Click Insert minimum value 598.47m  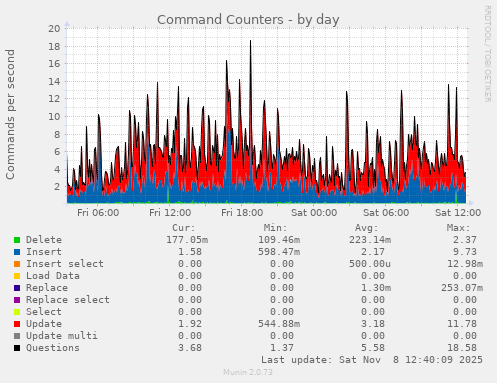point(279,252)
